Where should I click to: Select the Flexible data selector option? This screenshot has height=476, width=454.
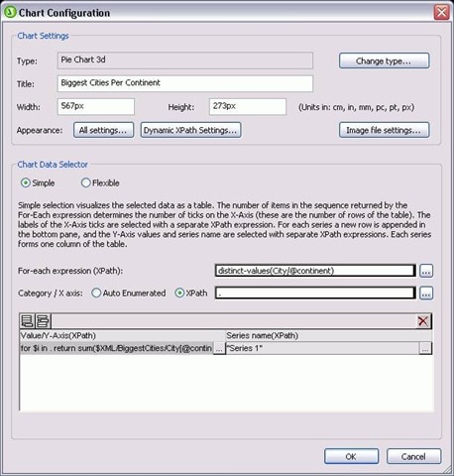pyautogui.click(x=85, y=182)
